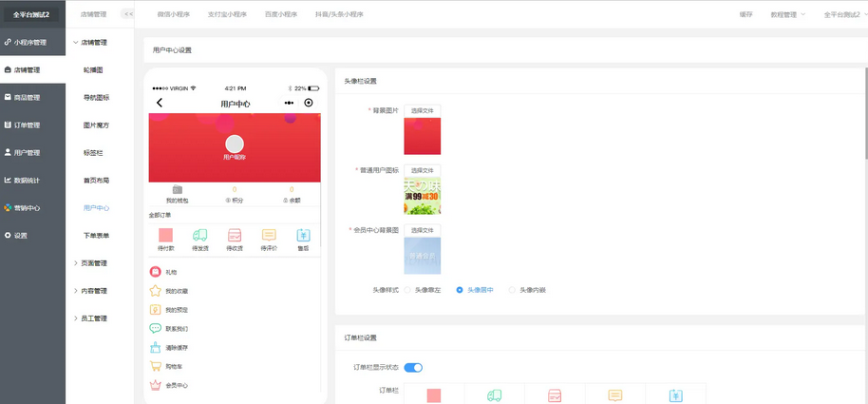
Task: Click 选择文件 button for 背景图片
Action: tap(422, 110)
